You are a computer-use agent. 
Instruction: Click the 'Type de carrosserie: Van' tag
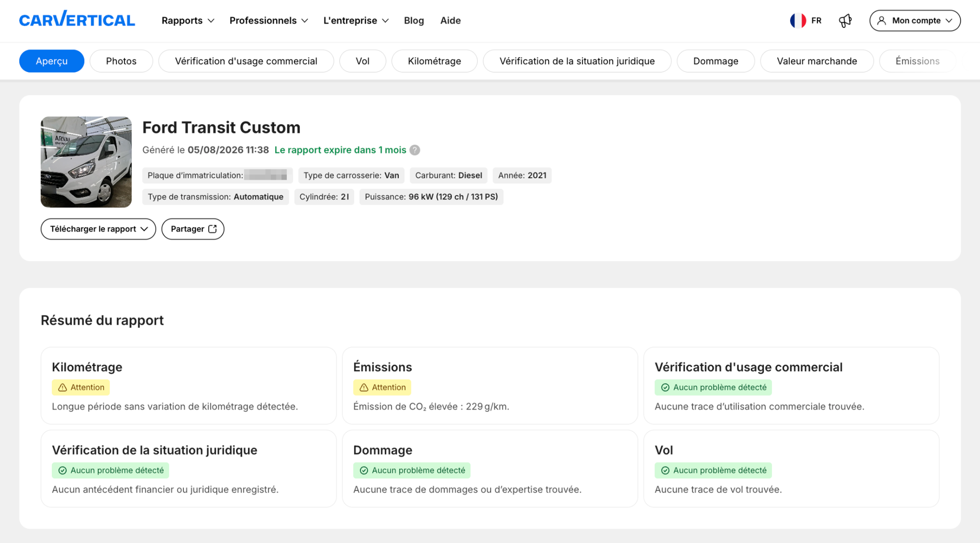(x=351, y=175)
